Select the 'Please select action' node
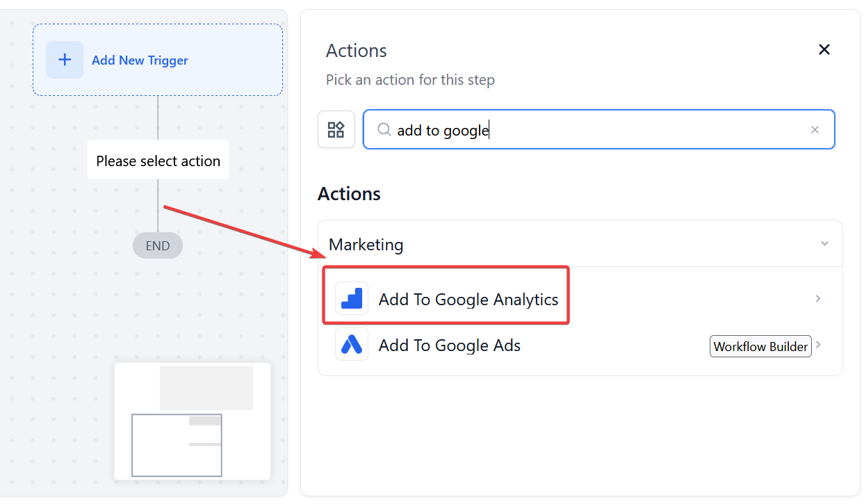864x504 pixels. pos(158,161)
